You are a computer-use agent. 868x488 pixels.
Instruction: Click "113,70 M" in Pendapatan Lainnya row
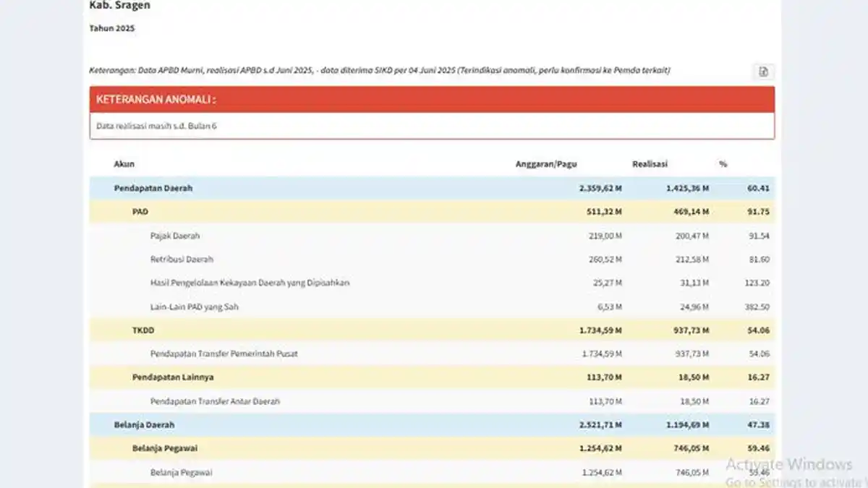(605, 377)
